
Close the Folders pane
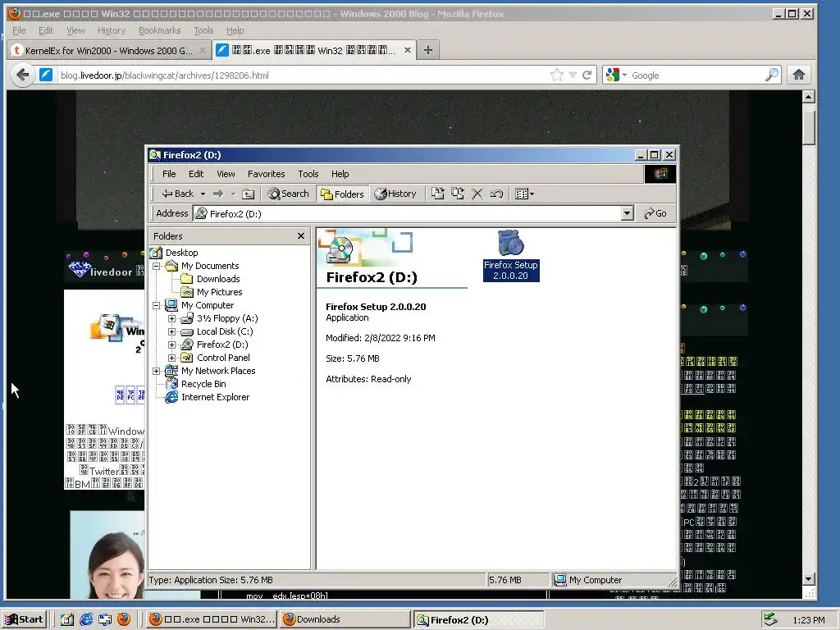coord(301,236)
